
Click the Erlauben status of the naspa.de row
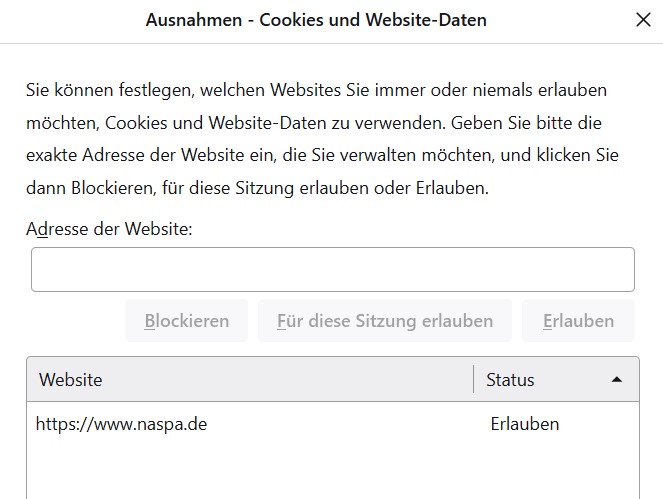point(524,424)
